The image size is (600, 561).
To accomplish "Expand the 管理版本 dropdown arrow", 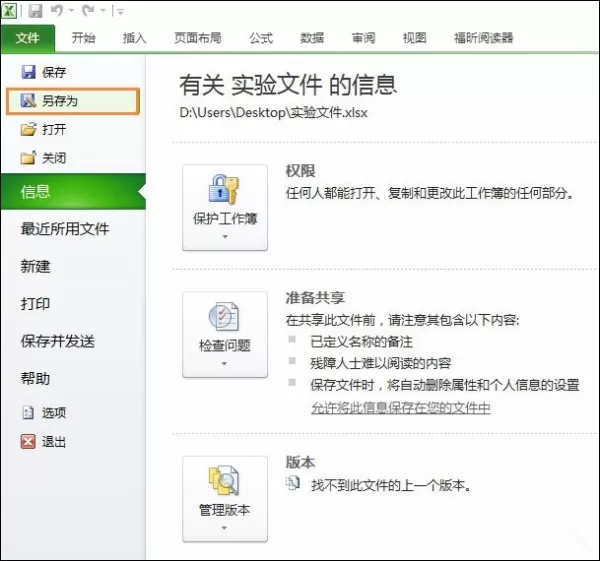I will coord(225,528).
